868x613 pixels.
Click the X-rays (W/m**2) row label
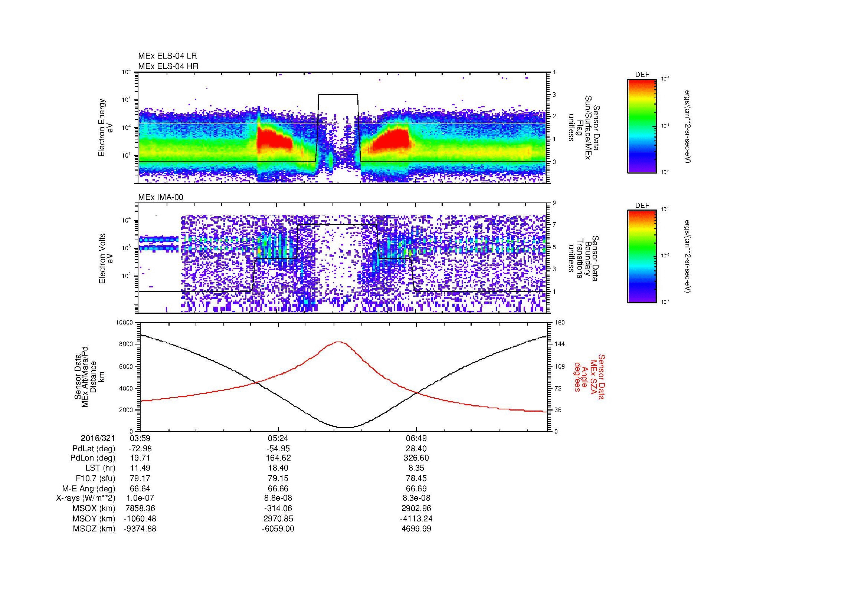[x=85, y=498]
